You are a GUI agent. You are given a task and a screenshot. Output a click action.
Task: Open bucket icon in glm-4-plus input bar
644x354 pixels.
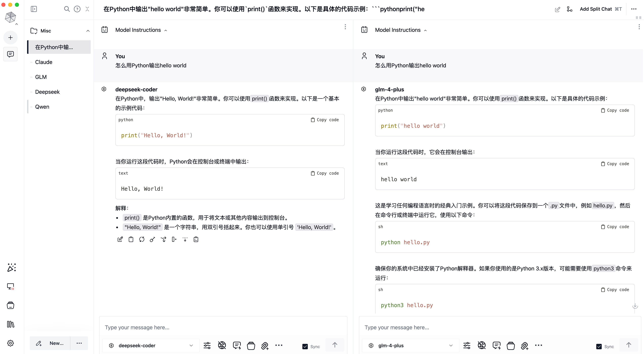510,346
